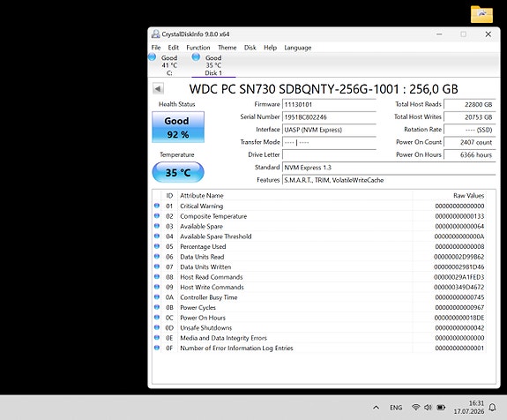Viewport: 507px width, 420px height.
Task: Open the Wi-Fi network tray icon
Action: tap(416, 408)
